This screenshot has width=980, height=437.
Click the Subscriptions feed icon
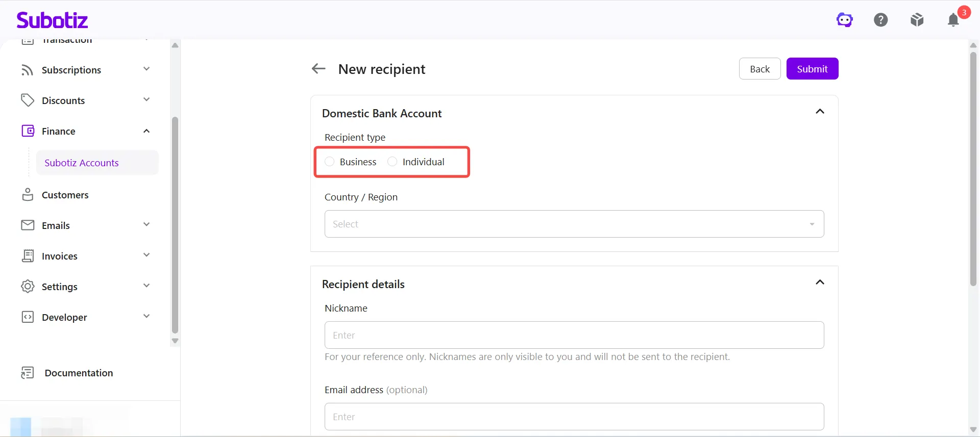pyautogui.click(x=28, y=70)
